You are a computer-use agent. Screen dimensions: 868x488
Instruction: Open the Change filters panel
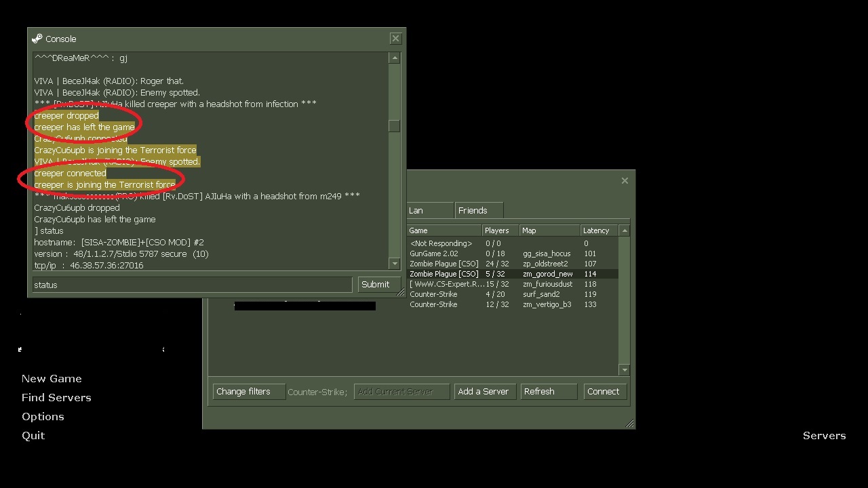pos(248,392)
